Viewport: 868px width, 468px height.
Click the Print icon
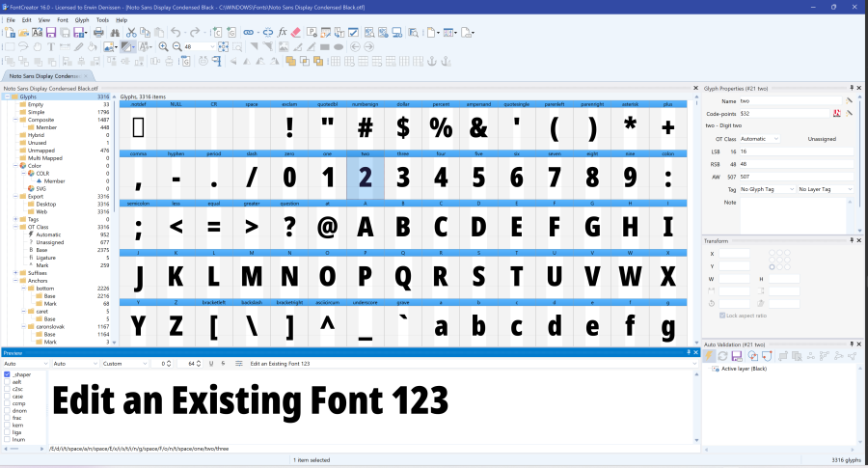pos(98,33)
